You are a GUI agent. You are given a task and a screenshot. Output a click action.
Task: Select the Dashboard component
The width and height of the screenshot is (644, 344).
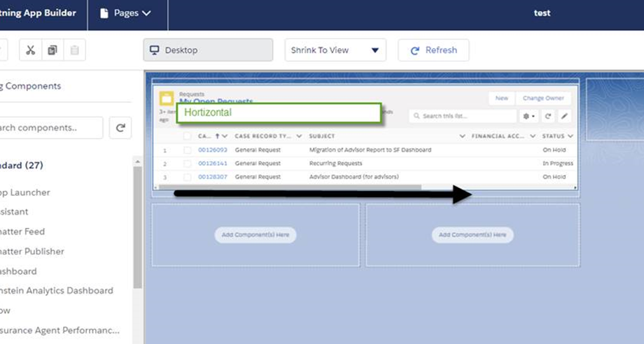pyautogui.click(x=18, y=271)
